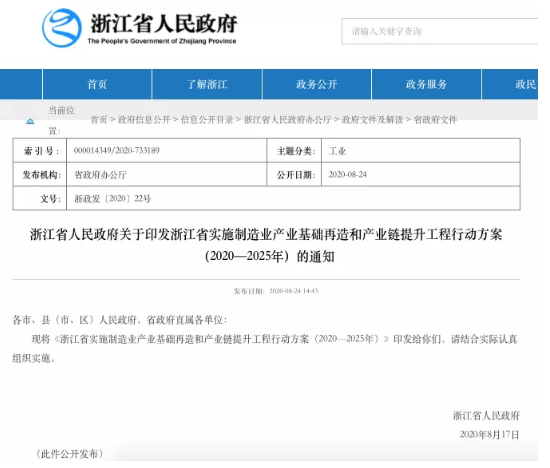Open 政府信息公开 breadcrumb link
550x468 pixels.
tap(144, 120)
